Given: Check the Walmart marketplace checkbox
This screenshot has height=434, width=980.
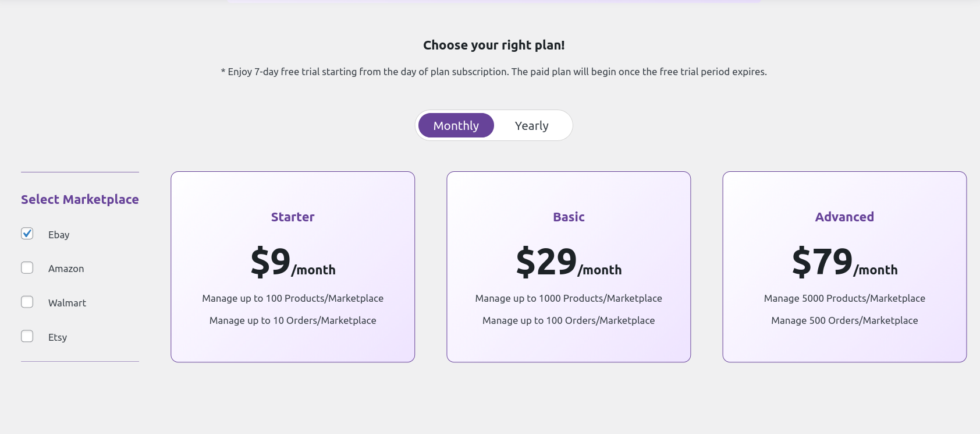Looking at the screenshot, I should click(27, 302).
